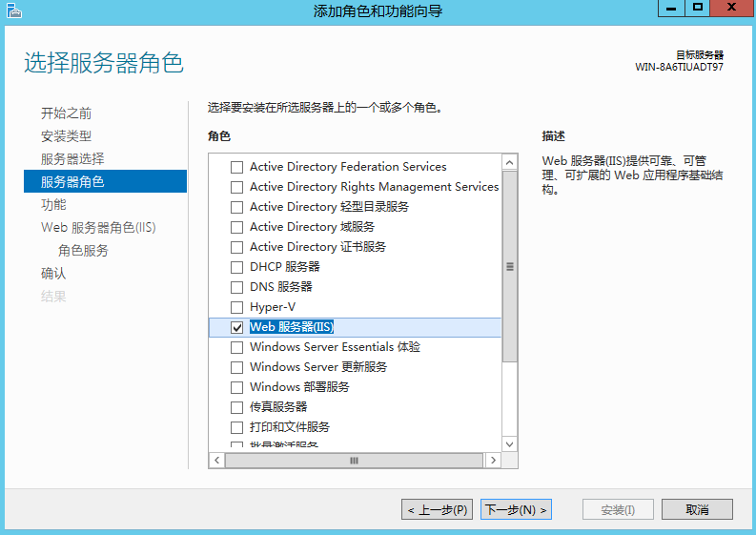This screenshot has height=535, width=756.
Task: Click the roles list scroll up arrow
Action: coord(510,163)
